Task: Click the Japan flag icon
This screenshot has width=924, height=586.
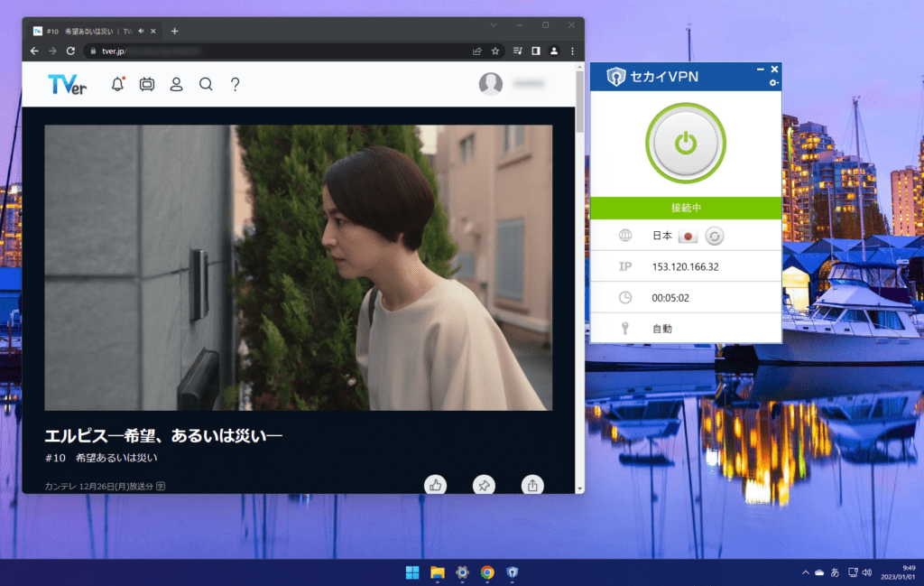Action: [x=688, y=237]
